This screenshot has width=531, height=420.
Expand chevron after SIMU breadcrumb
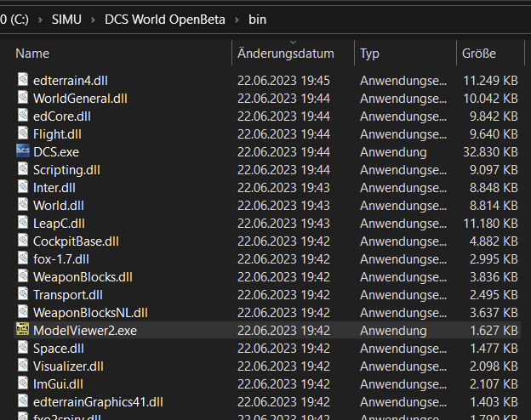point(93,20)
